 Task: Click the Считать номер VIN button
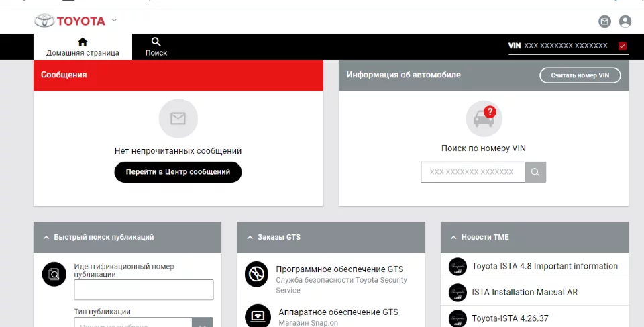(x=580, y=75)
